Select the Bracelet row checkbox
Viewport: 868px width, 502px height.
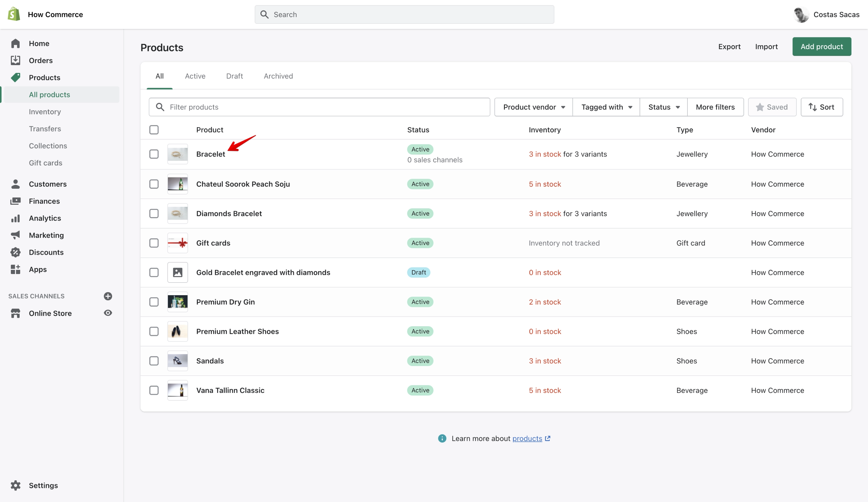[x=154, y=154]
